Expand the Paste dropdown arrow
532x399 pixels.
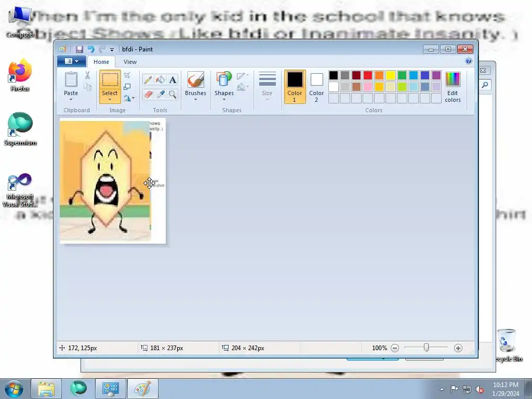(71, 99)
